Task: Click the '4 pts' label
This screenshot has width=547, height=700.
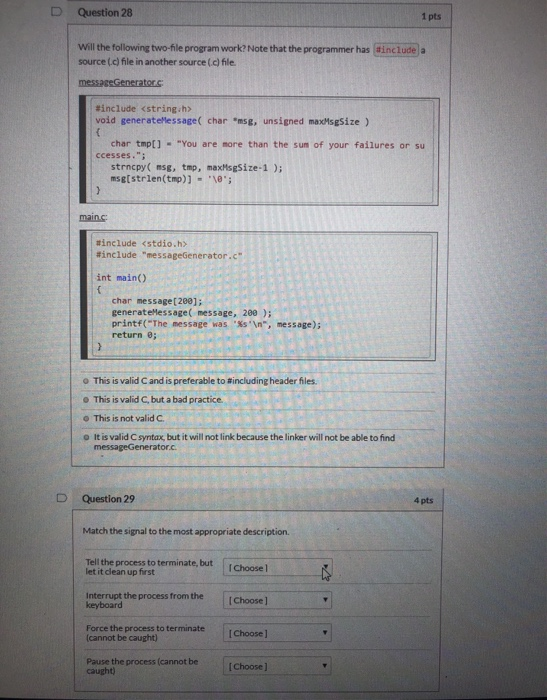Action: [x=423, y=500]
